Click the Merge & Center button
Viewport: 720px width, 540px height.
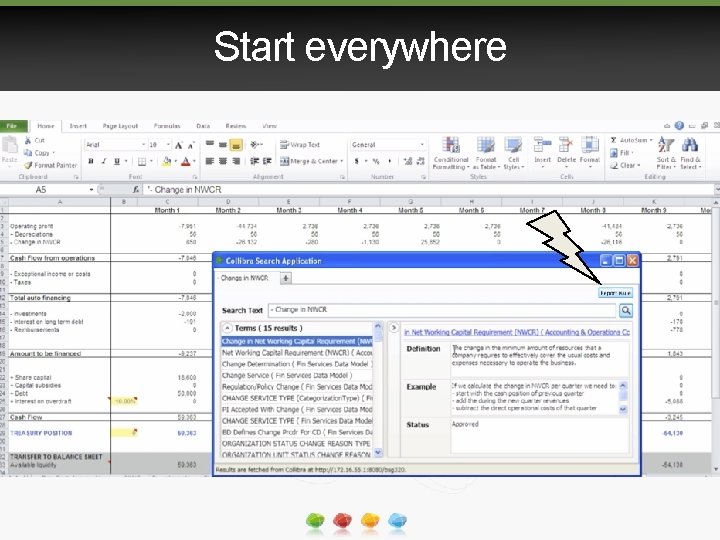click(311, 161)
